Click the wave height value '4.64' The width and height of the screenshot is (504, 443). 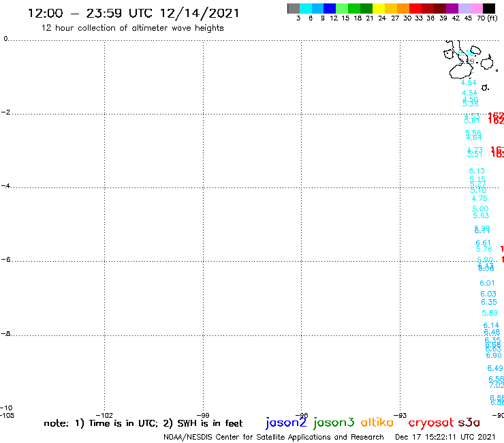pyautogui.click(x=474, y=138)
